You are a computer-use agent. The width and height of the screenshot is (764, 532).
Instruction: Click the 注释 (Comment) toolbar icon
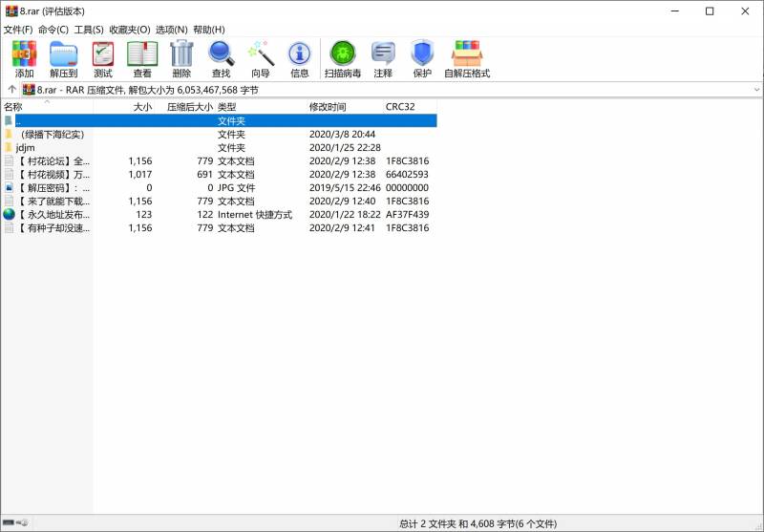[x=383, y=59]
